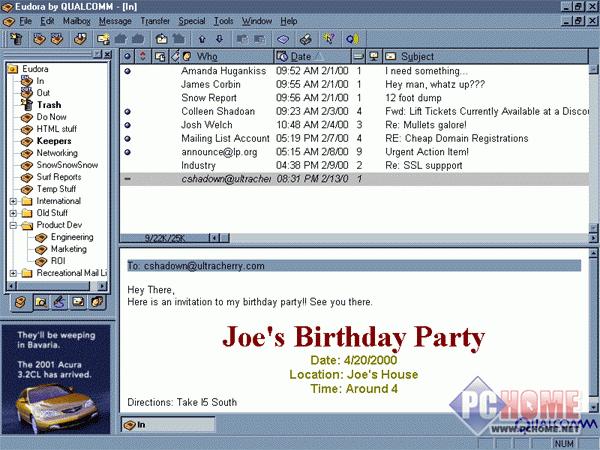Image resolution: width=600 pixels, height=450 pixels.
Task: Open the Mailbox menu
Action: (x=77, y=21)
